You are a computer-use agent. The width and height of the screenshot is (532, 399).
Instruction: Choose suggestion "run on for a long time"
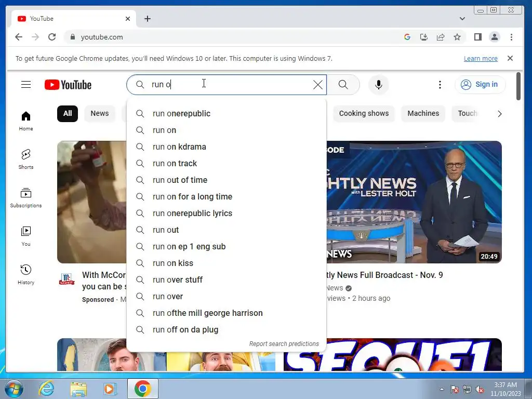pyautogui.click(x=227, y=197)
